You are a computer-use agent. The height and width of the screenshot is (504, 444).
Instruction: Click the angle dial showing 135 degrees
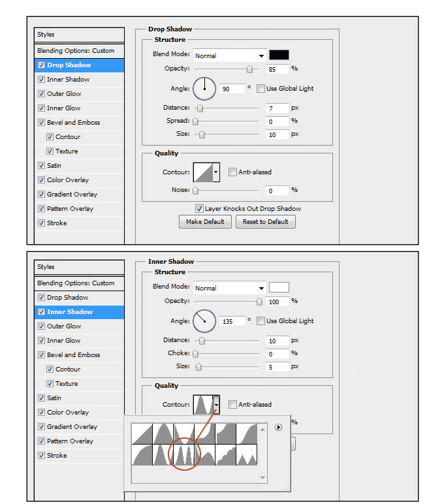point(204,321)
